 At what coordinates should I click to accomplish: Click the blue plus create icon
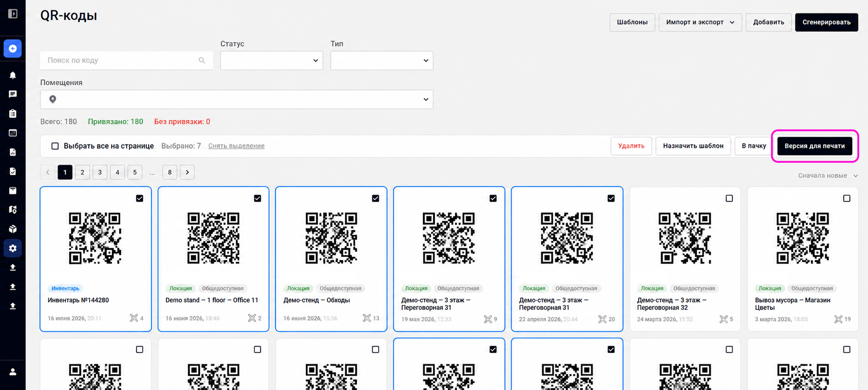coord(13,48)
